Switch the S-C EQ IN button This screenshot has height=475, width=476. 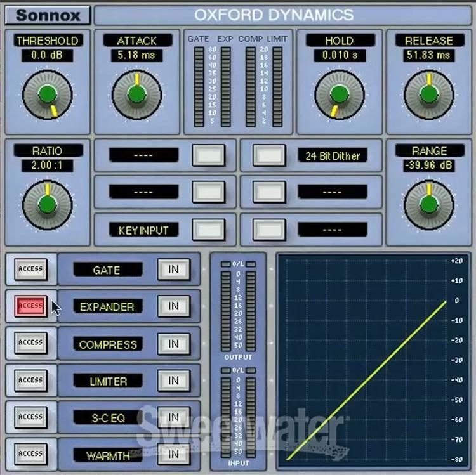point(174,418)
